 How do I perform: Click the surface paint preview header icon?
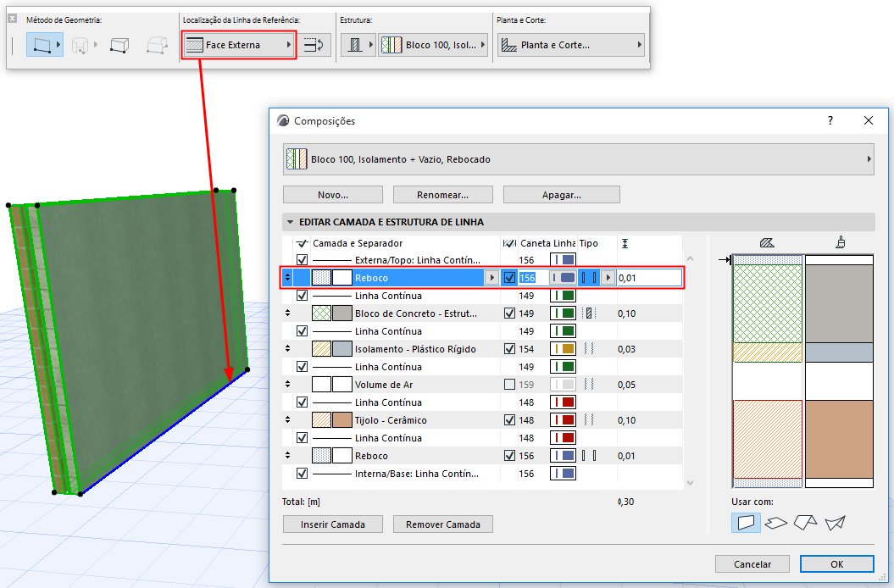tap(841, 243)
